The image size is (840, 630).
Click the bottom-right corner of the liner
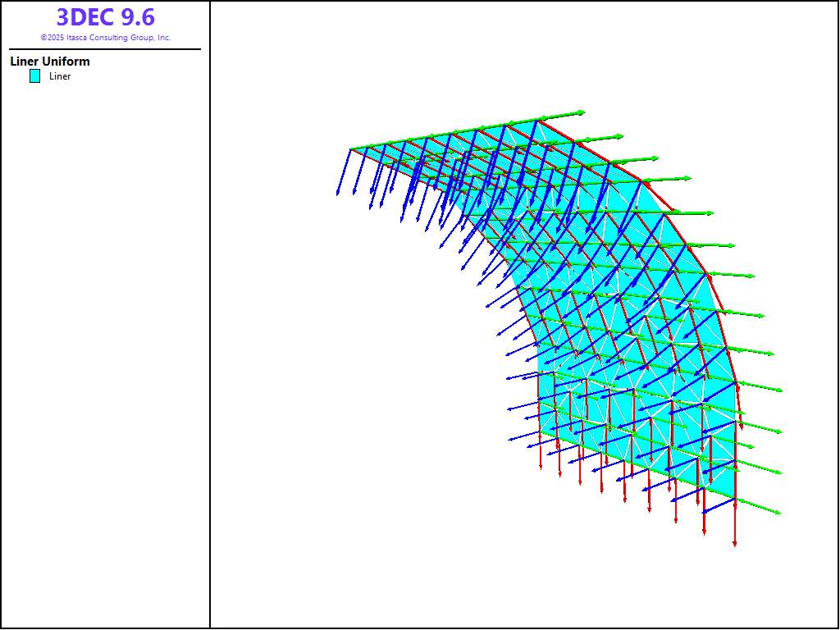[734, 497]
